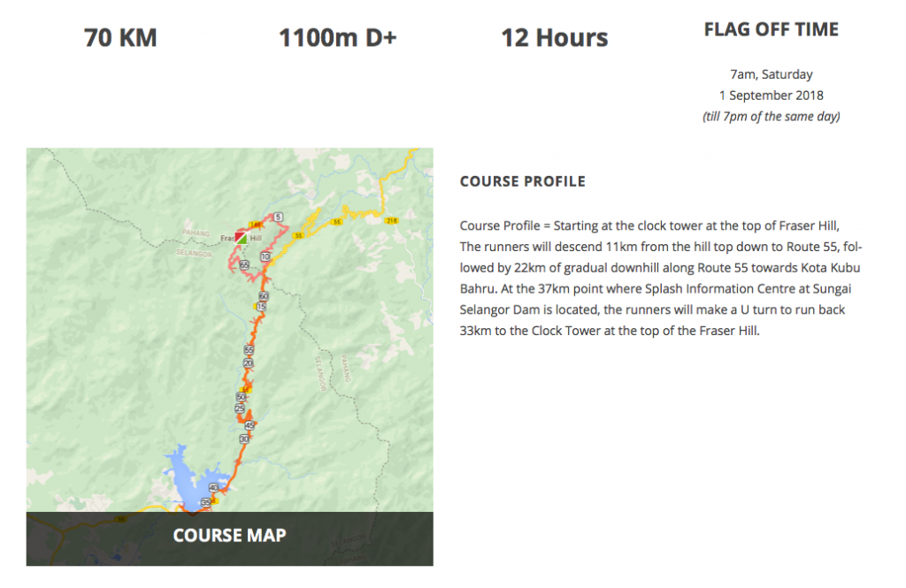
Task: Click the red-green start/finish flag at Fraser Hill
Action: 241,237
